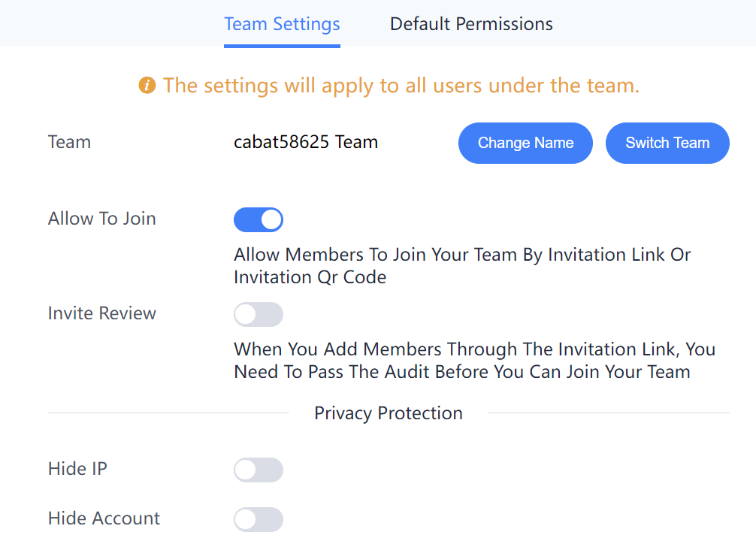
Task: Click the Allow To Join label
Action: (x=101, y=219)
